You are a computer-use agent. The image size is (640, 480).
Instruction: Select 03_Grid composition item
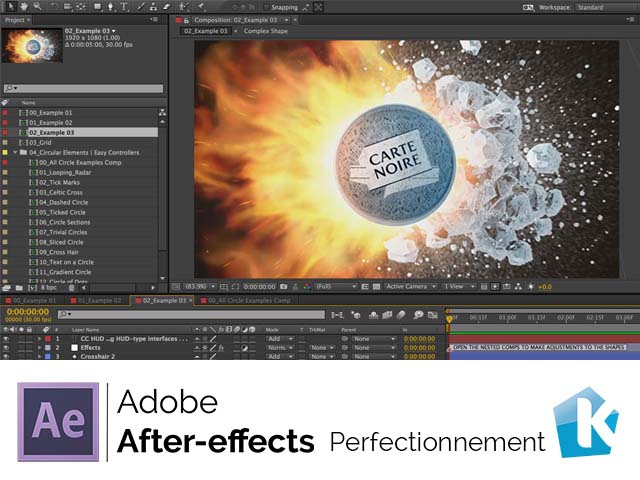tap(40, 142)
